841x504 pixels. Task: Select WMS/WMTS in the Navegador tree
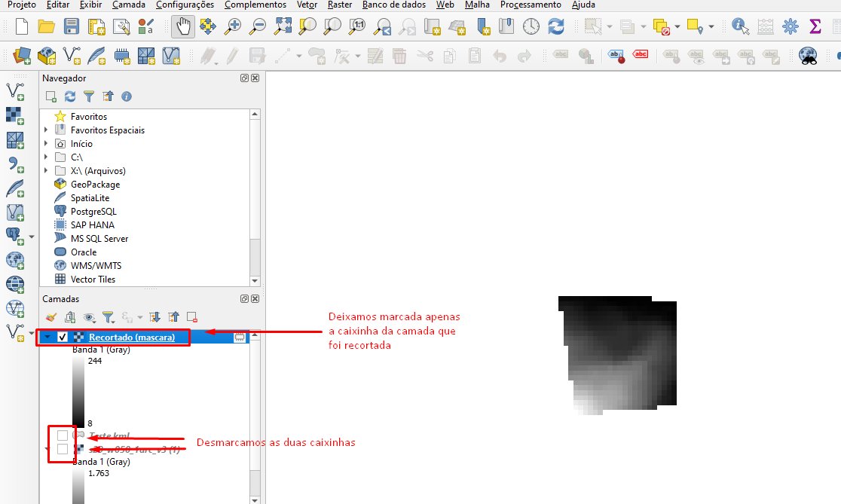coord(96,265)
